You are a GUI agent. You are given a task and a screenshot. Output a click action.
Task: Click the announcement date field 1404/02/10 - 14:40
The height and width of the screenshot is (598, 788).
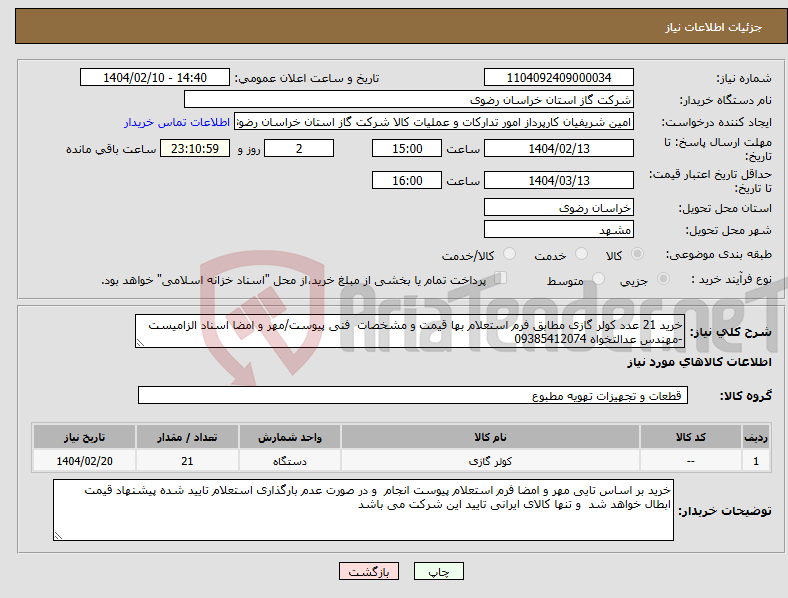(155, 77)
